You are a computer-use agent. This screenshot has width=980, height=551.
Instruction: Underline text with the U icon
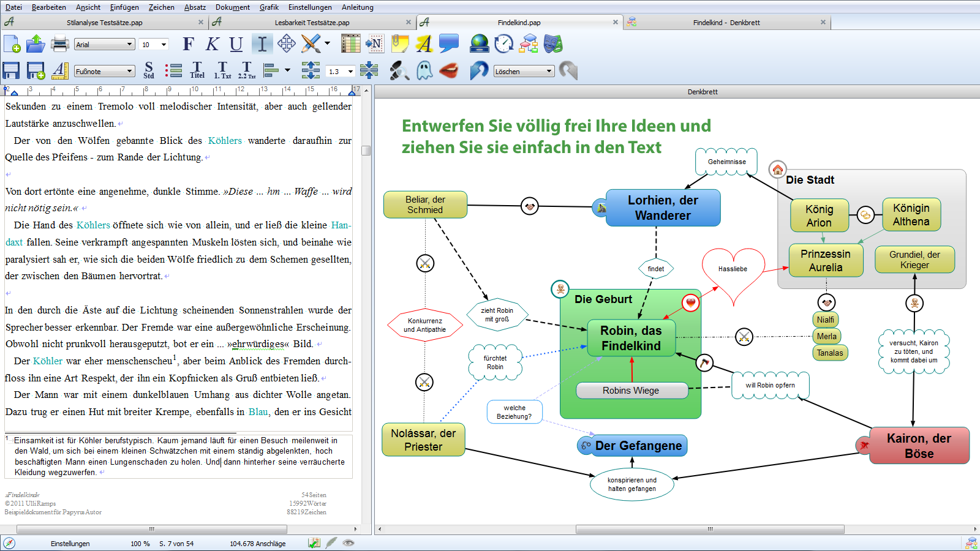[236, 44]
